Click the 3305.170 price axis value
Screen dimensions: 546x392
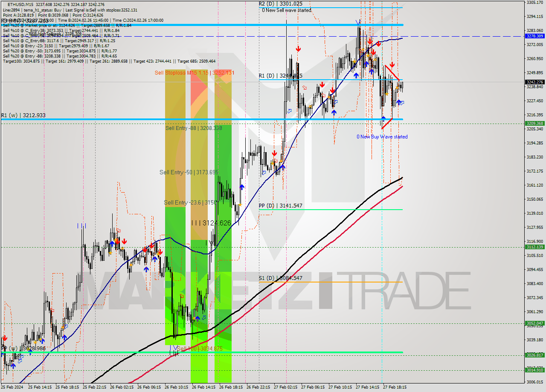[x=534, y=3]
